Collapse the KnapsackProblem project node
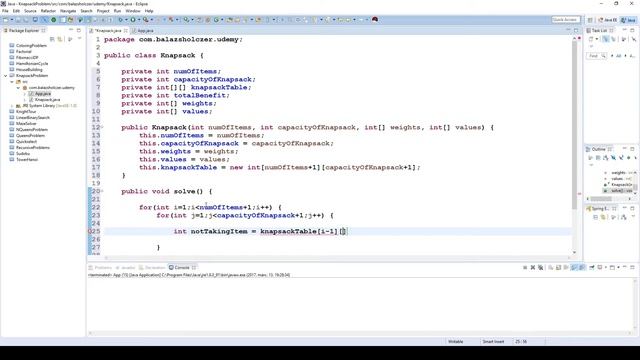640x360 pixels. [5, 76]
